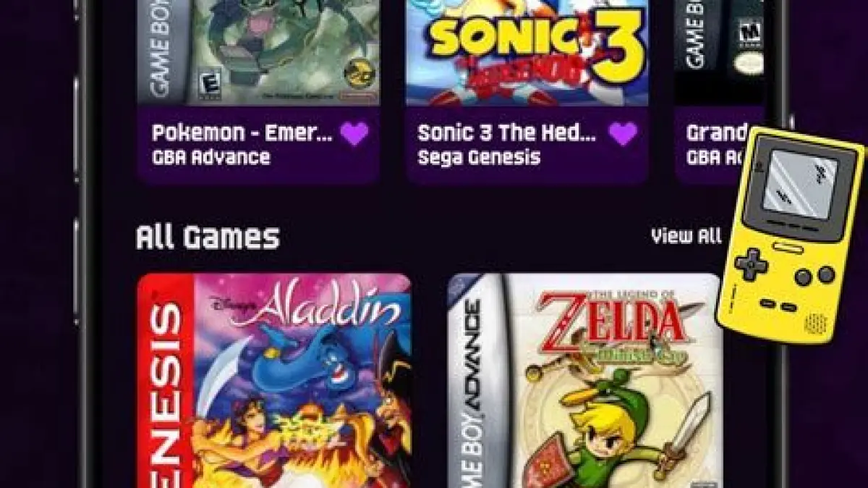Select the Sonic 3 The Hed... title
This screenshot has width=868, height=488.
(x=508, y=133)
